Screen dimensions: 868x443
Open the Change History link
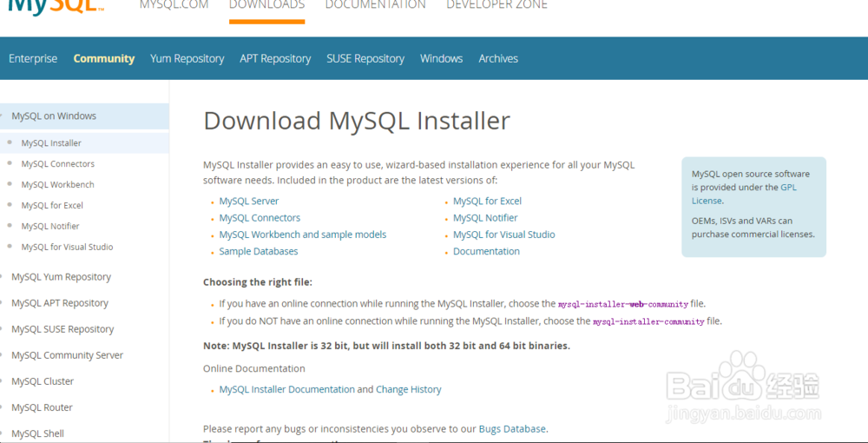[x=409, y=389]
